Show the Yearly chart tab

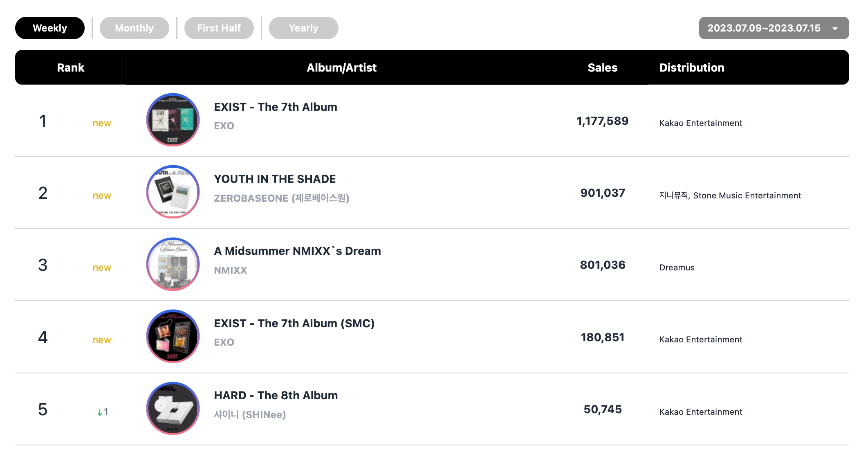[x=303, y=28]
